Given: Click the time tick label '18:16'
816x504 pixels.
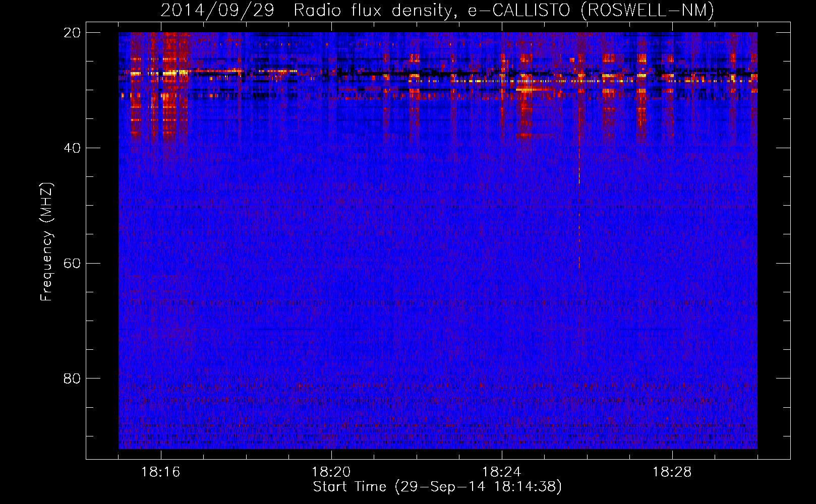Looking at the screenshot, I should pyautogui.click(x=161, y=472).
